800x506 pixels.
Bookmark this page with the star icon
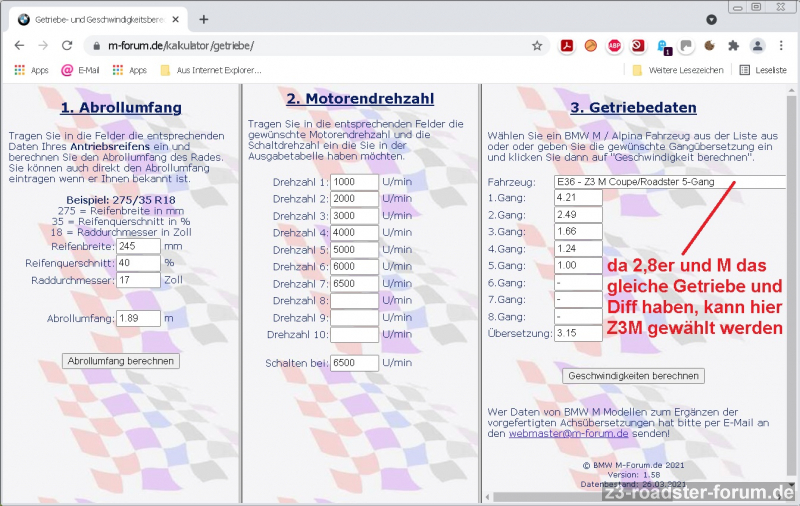coord(537,45)
